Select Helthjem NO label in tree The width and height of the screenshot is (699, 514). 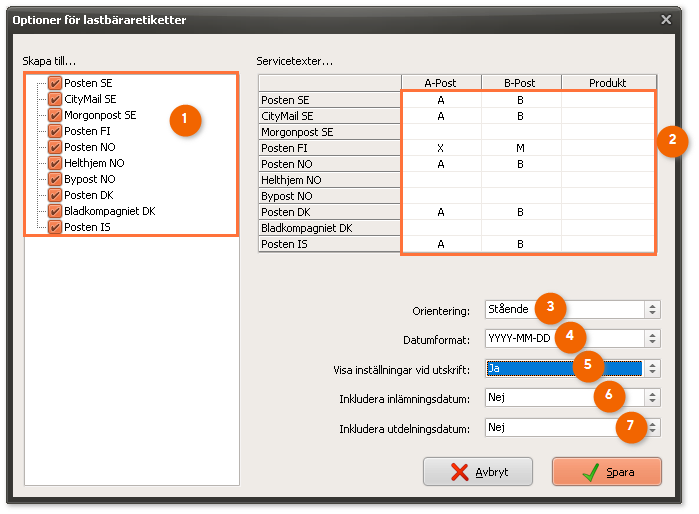point(94,163)
